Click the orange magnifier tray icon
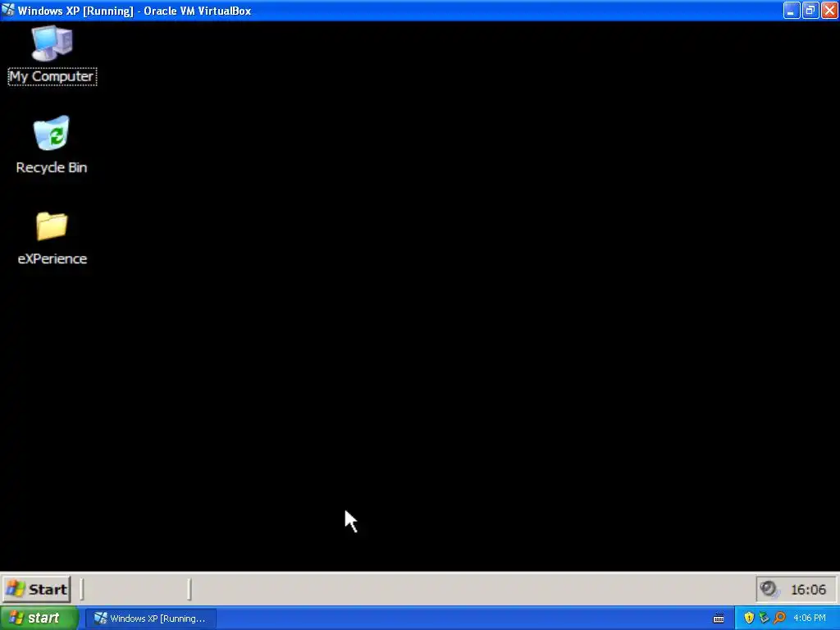Viewport: 840px width, 630px height. click(x=779, y=619)
